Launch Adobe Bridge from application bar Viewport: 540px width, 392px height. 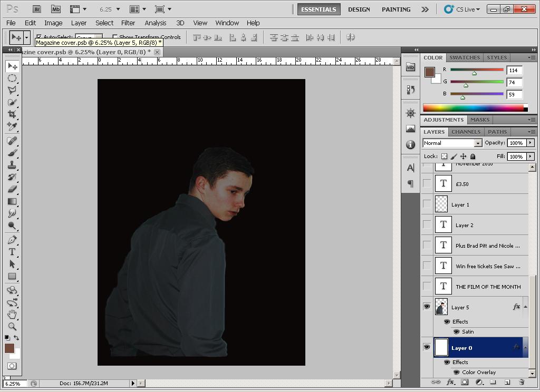(37, 9)
